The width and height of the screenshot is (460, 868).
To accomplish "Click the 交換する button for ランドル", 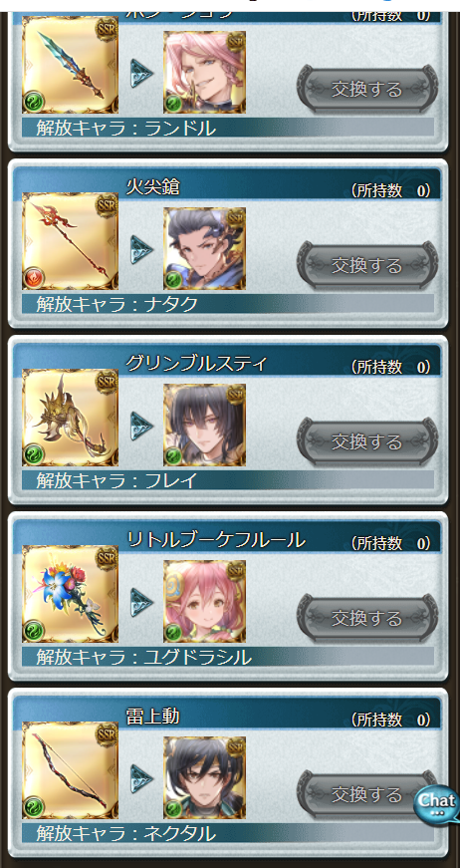I will click(367, 89).
